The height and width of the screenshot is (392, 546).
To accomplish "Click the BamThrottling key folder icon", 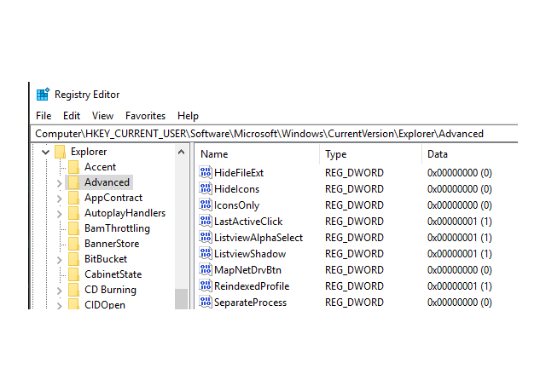I will [74, 228].
